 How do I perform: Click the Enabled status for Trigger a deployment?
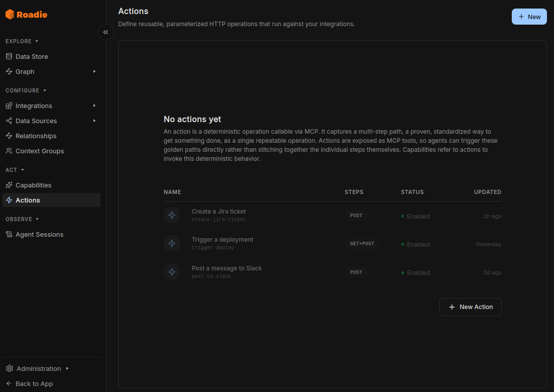[415, 244]
